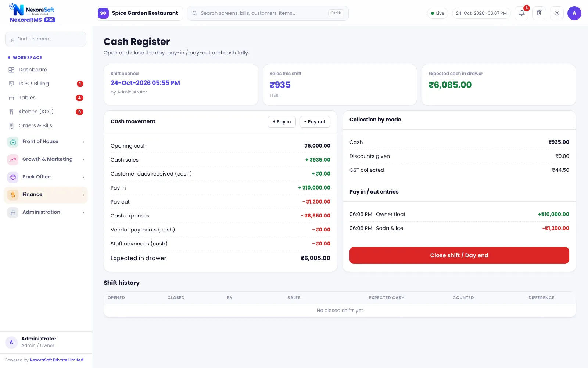
Task: Click the Growth & Marketing trend icon
Action: pyautogui.click(x=13, y=159)
